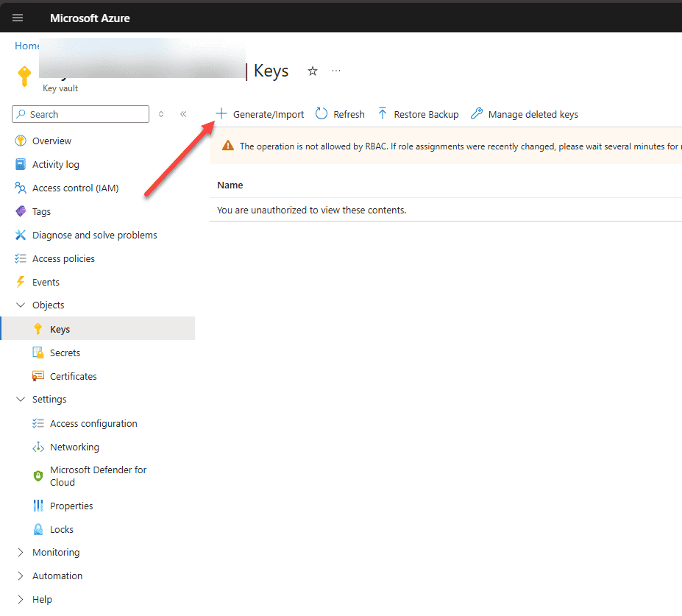This screenshot has width=682, height=616.
Task: Open Certificates under Objects
Action: (73, 376)
